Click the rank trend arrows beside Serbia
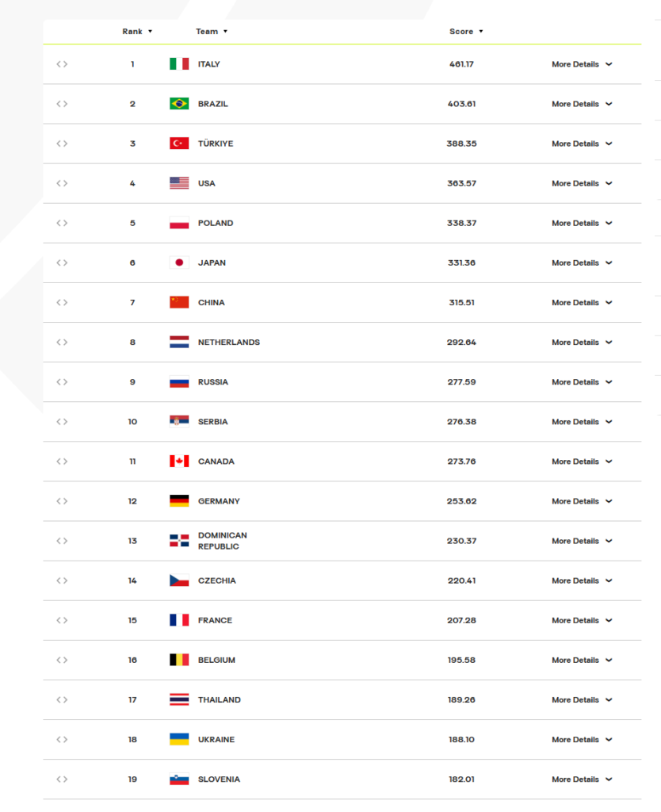This screenshot has width=661, height=812. point(62,422)
